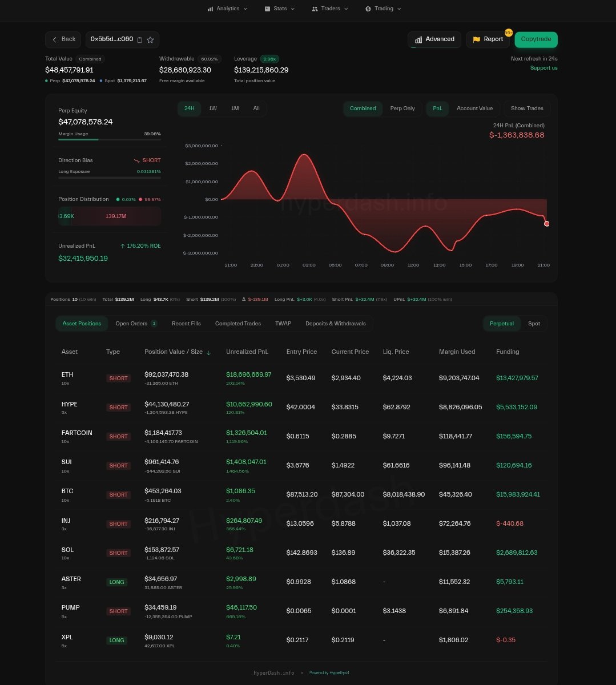Switch the chart to Perp Only
The height and width of the screenshot is (685, 616).
point(402,108)
